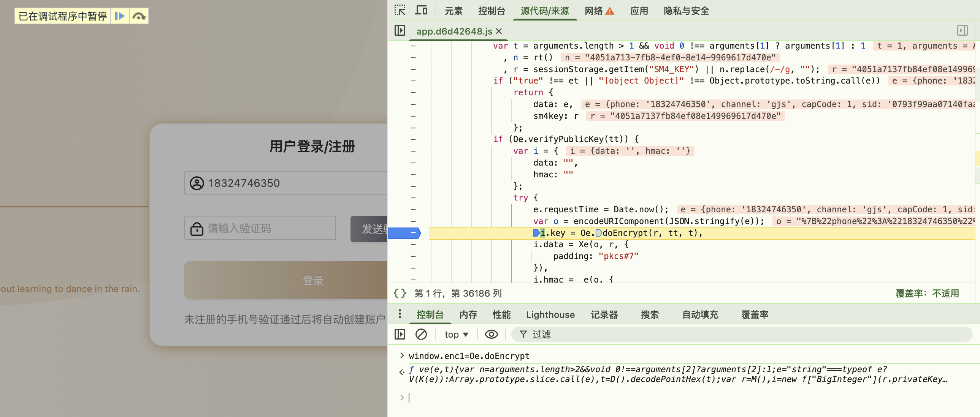This screenshot has width=980, height=417.
Task: Show the sources navigator sidebar
Action: 400,30
